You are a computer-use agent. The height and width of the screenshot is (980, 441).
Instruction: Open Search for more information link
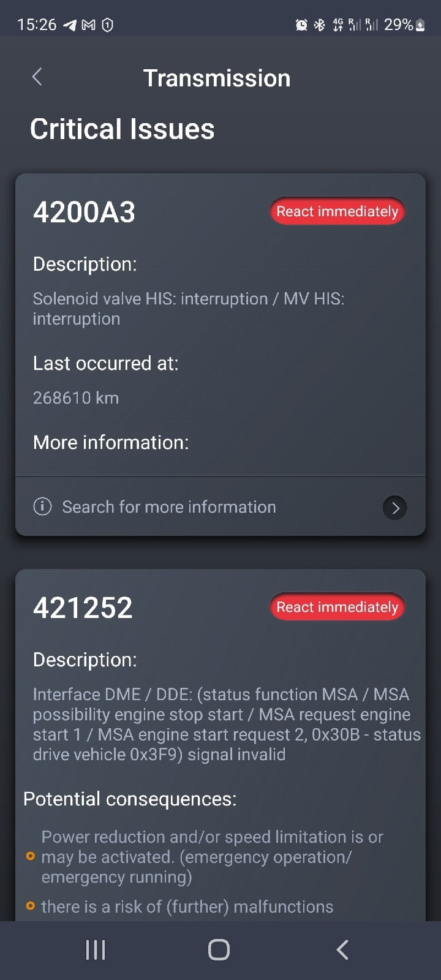(169, 507)
